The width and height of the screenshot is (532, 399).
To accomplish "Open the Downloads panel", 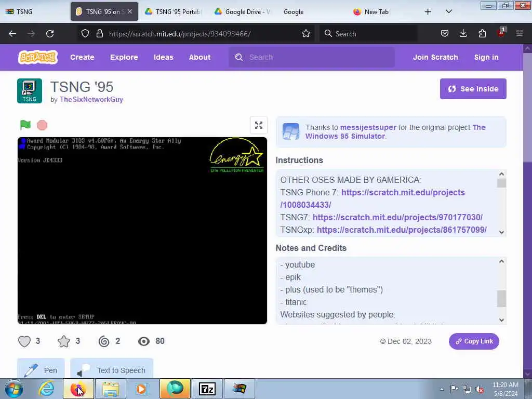I will [463, 33].
